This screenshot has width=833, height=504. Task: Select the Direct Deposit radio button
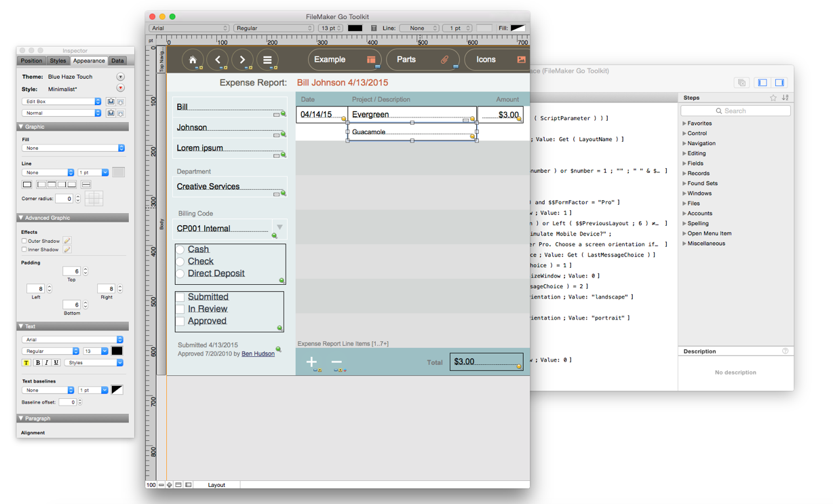(180, 274)
